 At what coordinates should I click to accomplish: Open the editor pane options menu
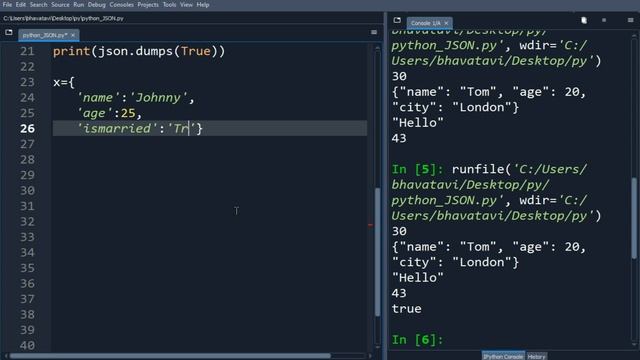coord(374,32)
